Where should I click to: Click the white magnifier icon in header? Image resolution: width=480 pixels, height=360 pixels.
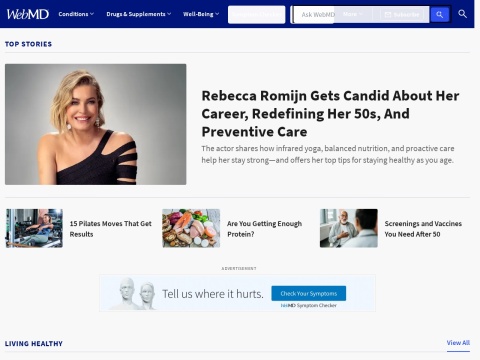click(x=462, y=14)
